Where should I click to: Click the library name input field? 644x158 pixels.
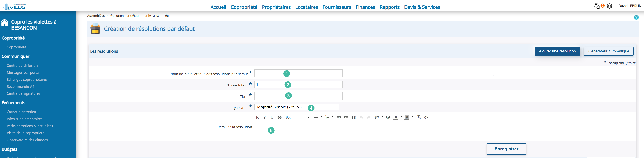click(299, 73)
